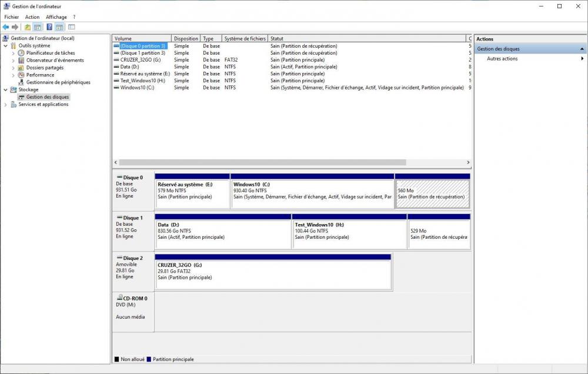Click the blue Partition principale legend swatch
Image resolution: width=588 pixels, height=374 pixels.
click(x=149, y=359)
